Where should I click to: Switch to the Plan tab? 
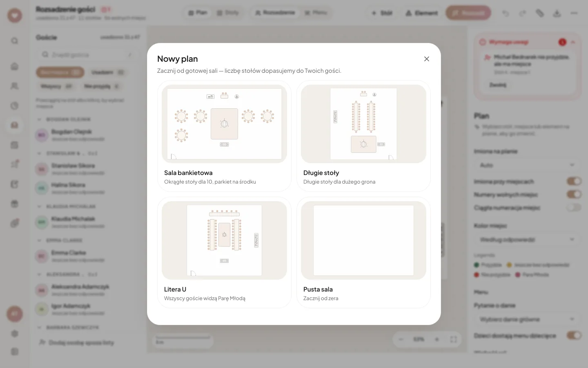(198, 13)
